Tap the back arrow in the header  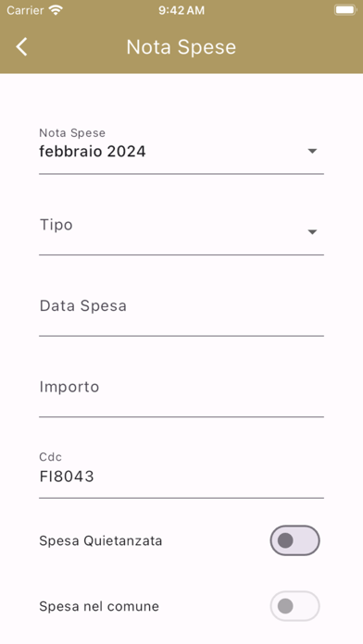(22, 46)
